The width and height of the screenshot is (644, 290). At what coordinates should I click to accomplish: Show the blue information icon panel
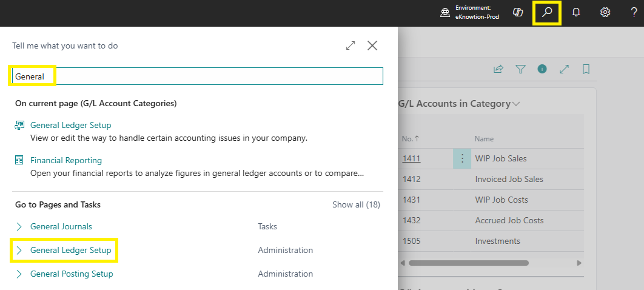pos(542,69)
